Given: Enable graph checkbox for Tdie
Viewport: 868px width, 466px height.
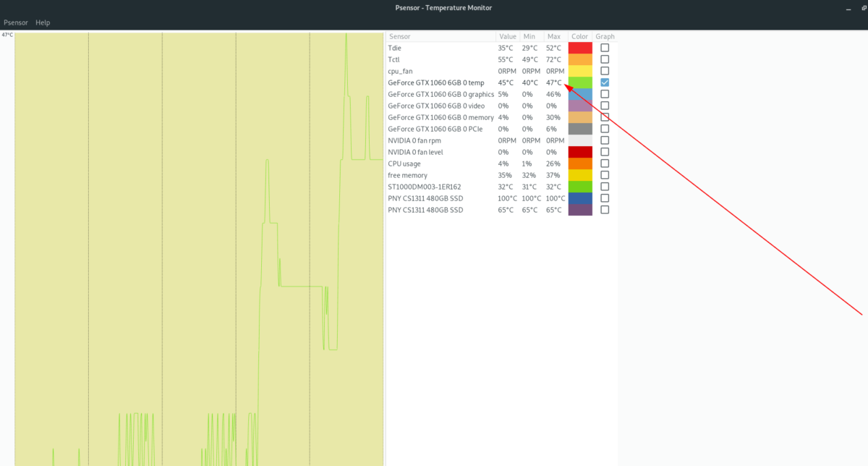Looking at the screenshot, I should tap(605, 48).
